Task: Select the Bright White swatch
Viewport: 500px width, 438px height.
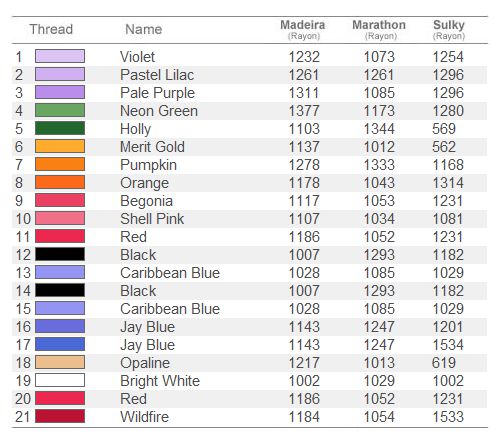Action: coord(60,380)
